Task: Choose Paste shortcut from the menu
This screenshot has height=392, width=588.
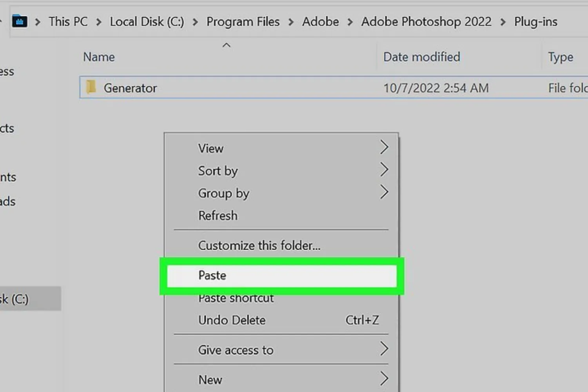Action: (x=236, y=298)
